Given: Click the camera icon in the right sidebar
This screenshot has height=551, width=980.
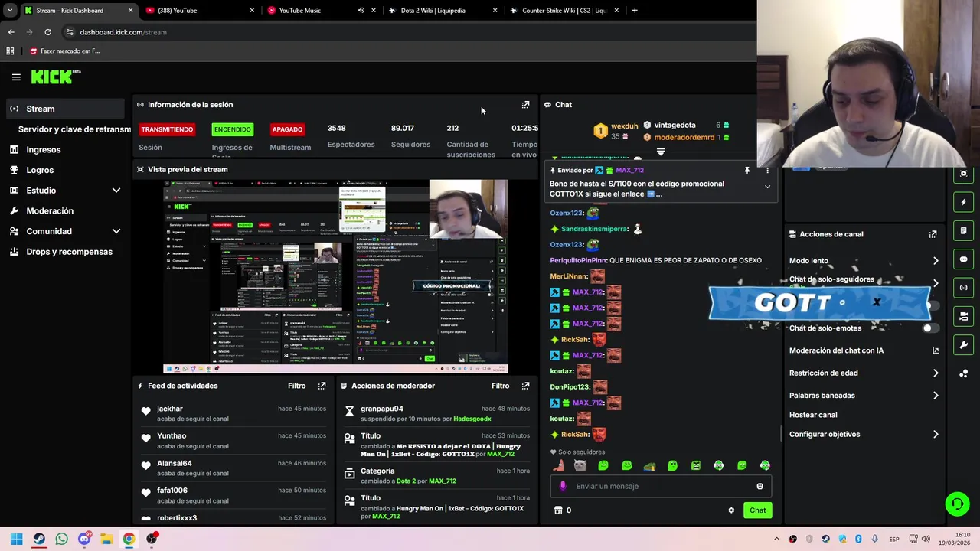Looking at the screenshot, I should [x=963, y=316].
